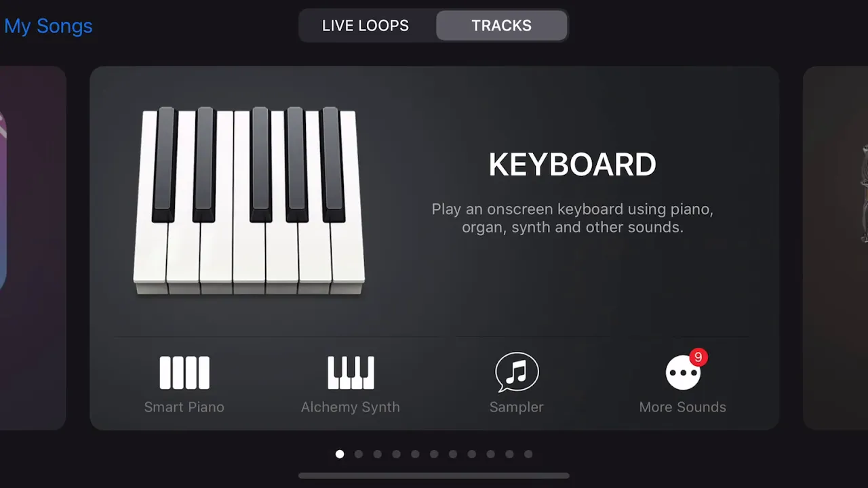Select the sixth page indicator dot
The image size is (868, 488).
pyautogui.click(x=434, y=454)
